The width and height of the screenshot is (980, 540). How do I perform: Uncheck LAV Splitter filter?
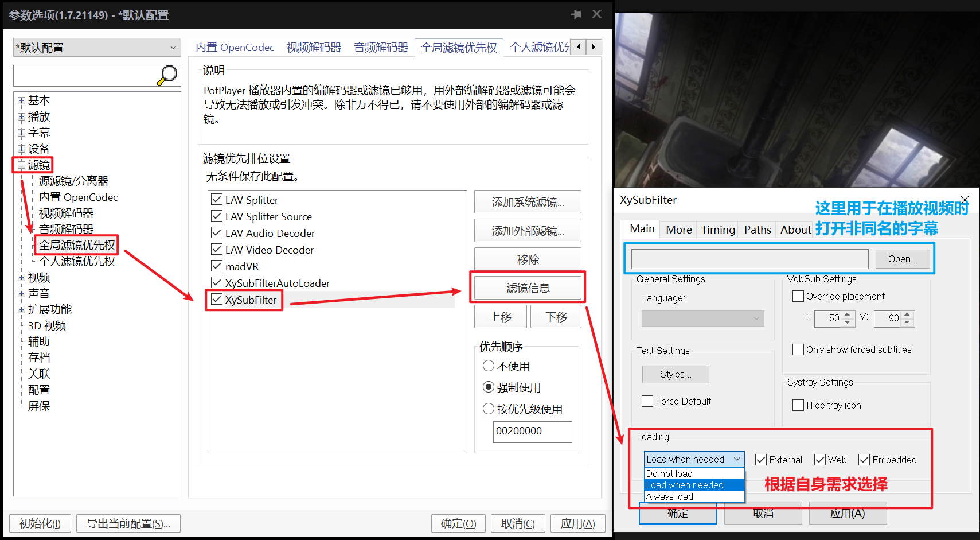[x=217, y=200]
